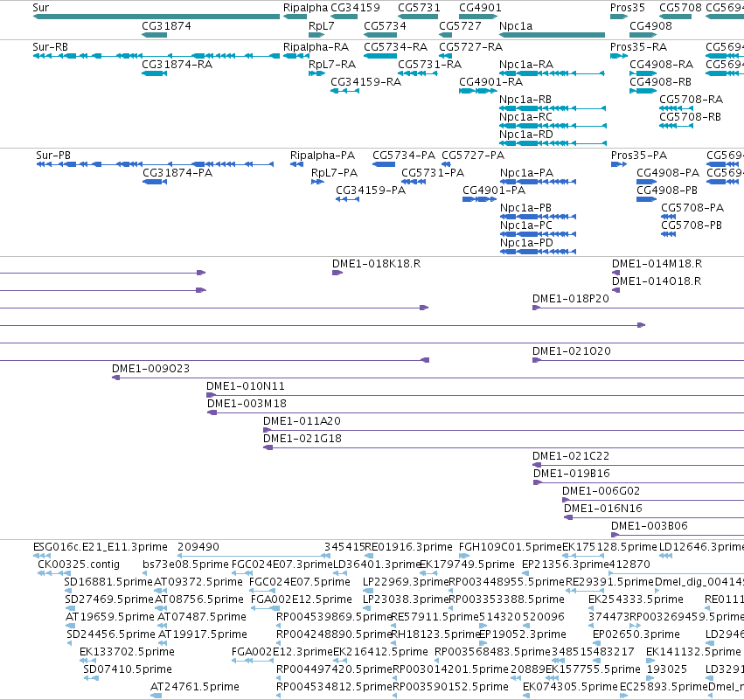
Task: Click the DME1-019B16 BAC label
Action: 572,474
